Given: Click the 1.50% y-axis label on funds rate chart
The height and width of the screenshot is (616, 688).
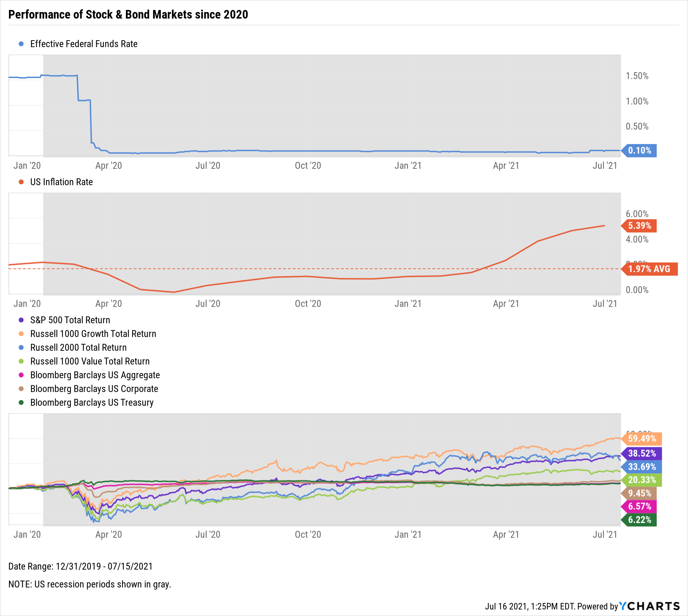Looking at the screenshot, I should pyautogui.click(x=637, y=76).
